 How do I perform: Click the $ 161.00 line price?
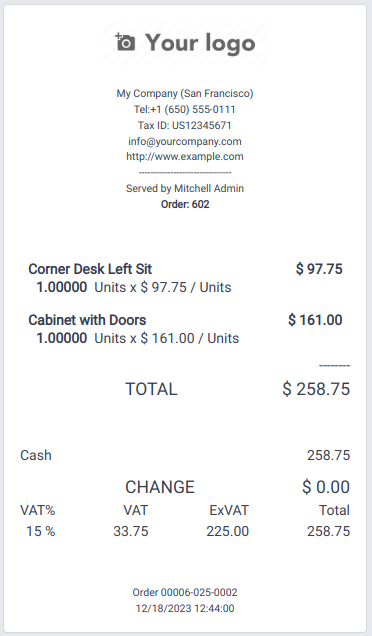click(315, 320)
